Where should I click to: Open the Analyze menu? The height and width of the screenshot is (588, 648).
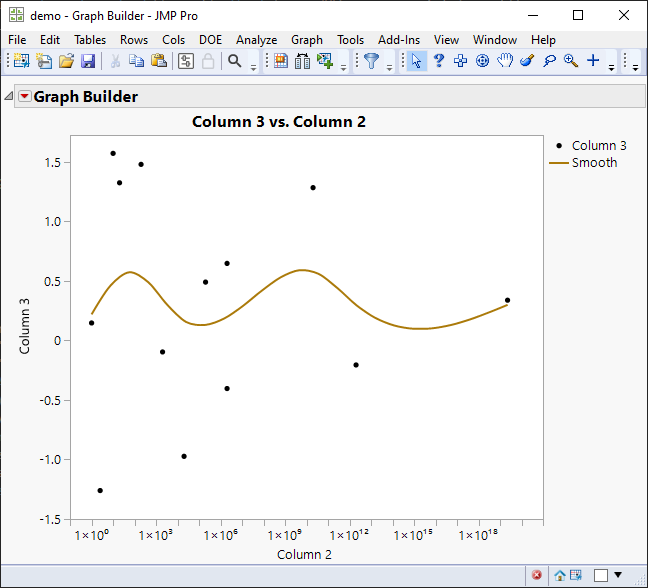coord(257,40)
